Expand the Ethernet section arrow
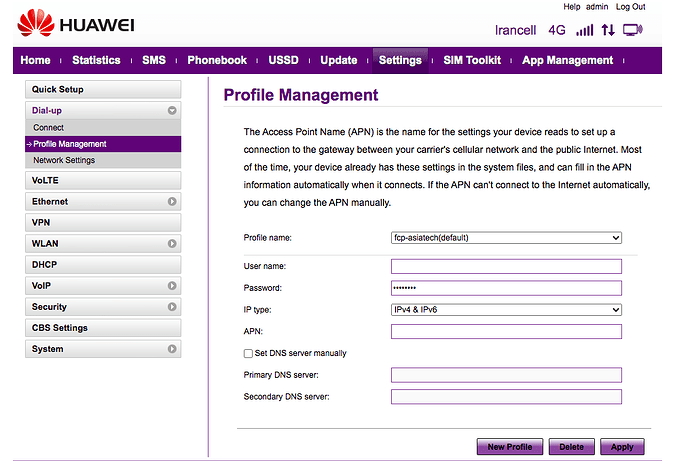Screen dimensions: 690x461 (x=172, y=201)
